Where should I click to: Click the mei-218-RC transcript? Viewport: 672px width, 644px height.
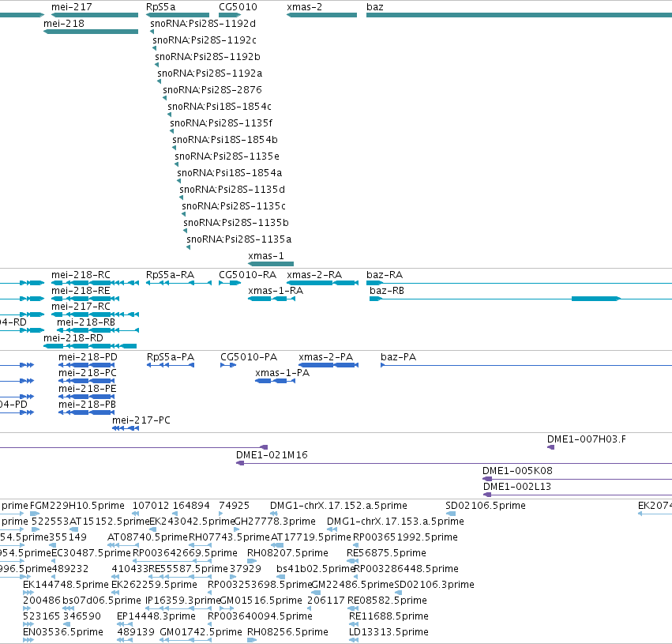(95, 283)
